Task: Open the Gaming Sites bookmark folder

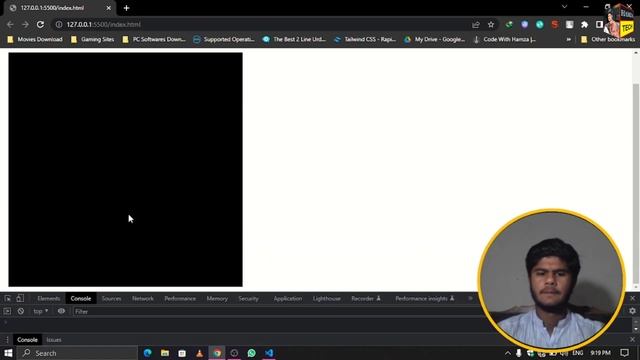Action: pyautogui.click(x=93, y=40)
